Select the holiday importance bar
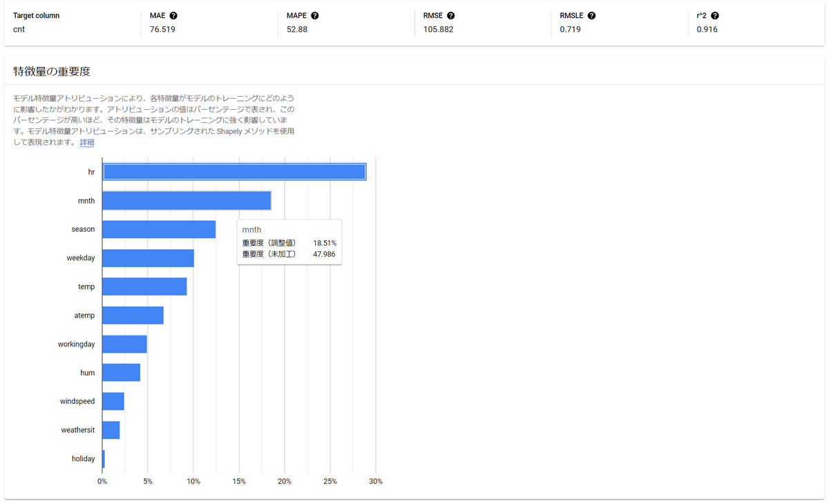829x504 pixels. tap(104, 459)
